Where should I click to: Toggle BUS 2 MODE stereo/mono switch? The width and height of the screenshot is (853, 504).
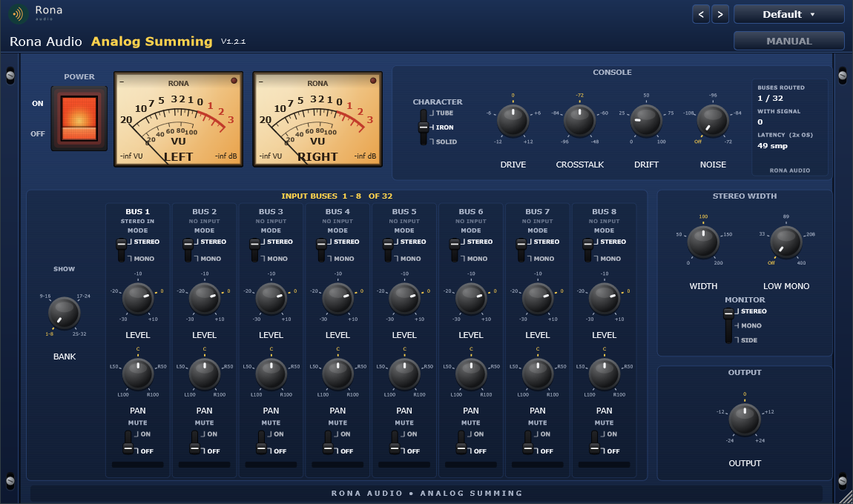click(x=188, y=250)
